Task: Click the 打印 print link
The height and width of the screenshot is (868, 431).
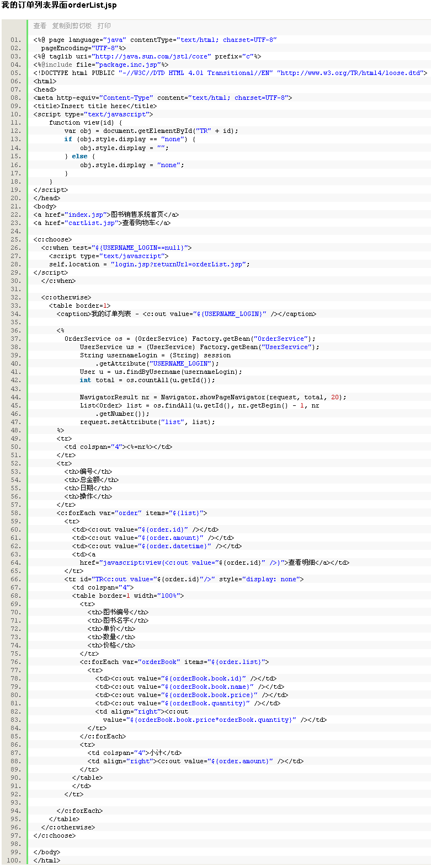Action: click(104, 26)
